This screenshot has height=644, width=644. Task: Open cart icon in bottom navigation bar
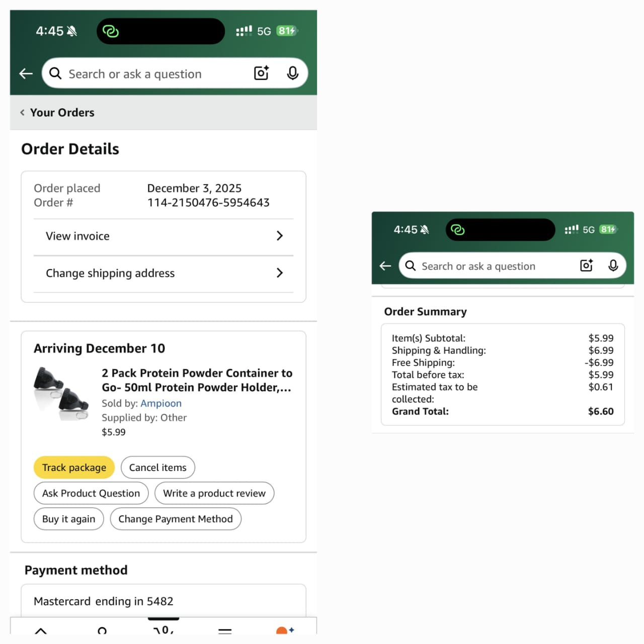pyautogui.click(x=164, y=630)
